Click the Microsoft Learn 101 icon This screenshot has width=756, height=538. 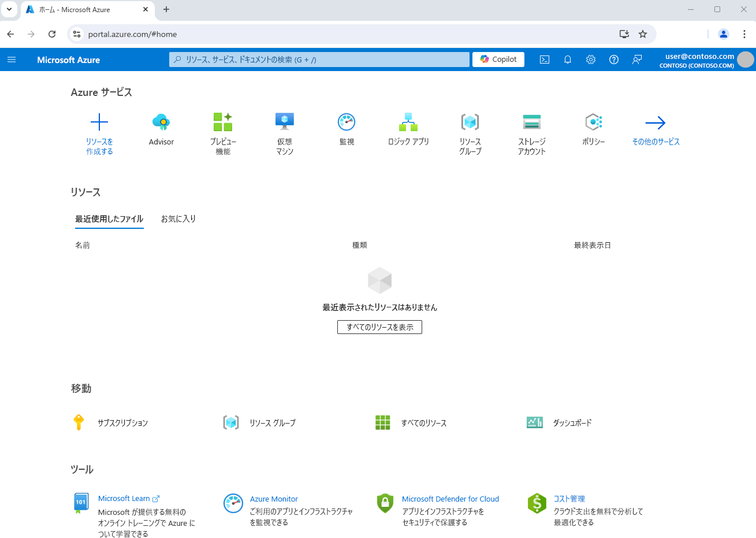coord(81,503)
